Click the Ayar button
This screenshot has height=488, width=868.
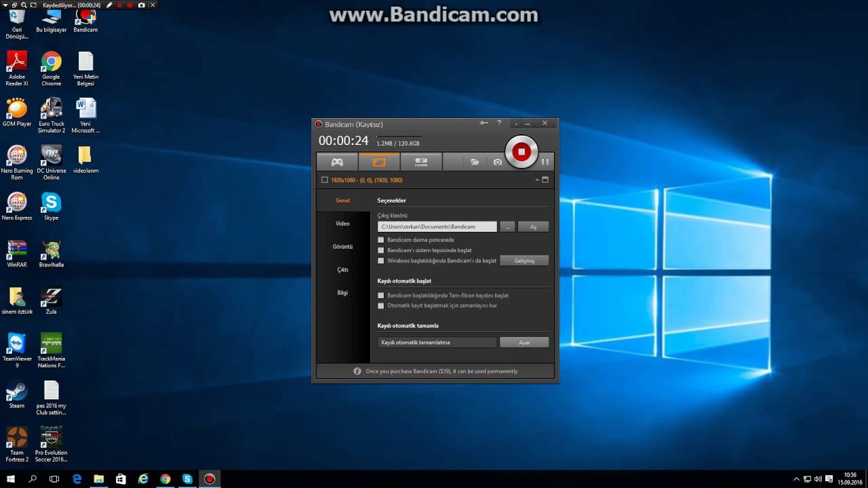point(524,342)
